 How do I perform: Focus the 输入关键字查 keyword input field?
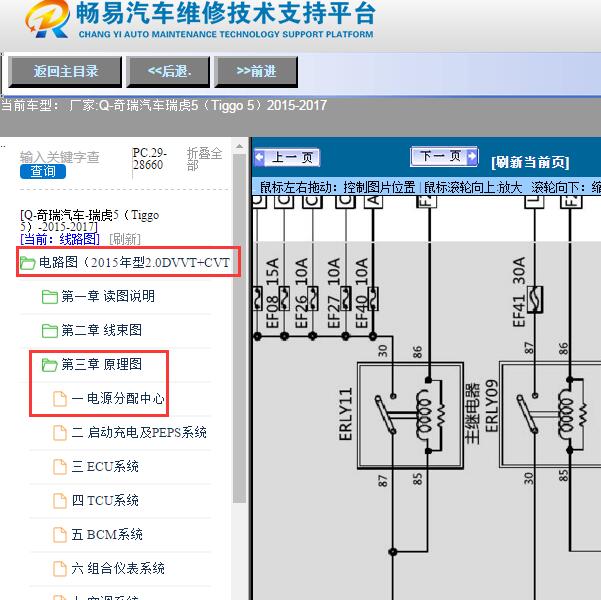coord(60,157)
